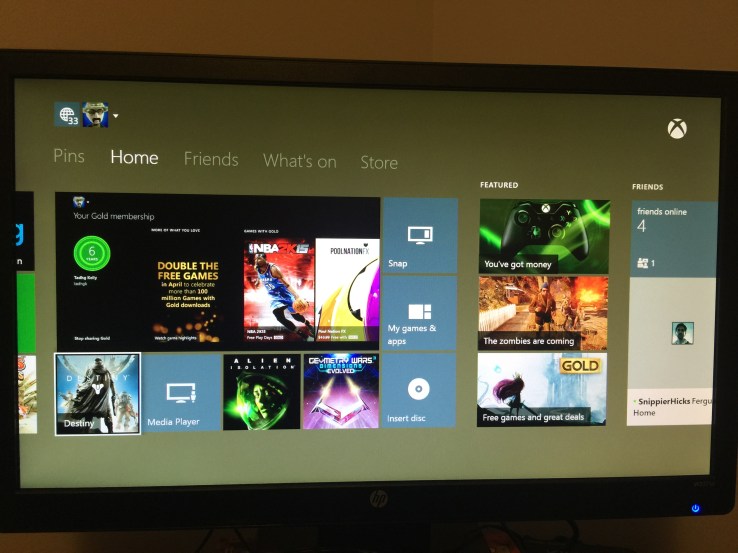Launch the Destiny game tile
The width and height of the screenshot is (738, 553).
(97, 393)
